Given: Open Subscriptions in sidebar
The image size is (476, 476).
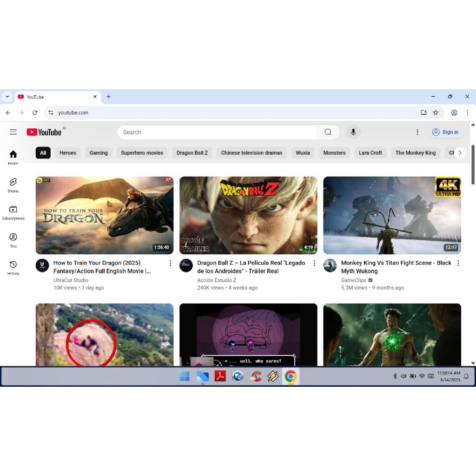Looking at the screenshot, I should click(x=13, y=212).
